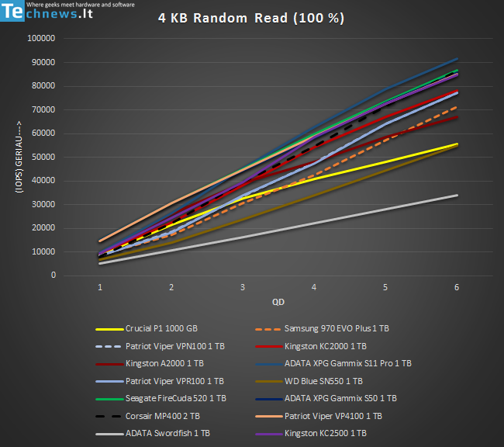Click the x-axis tick label 1
504x447 pixels.
100,287
